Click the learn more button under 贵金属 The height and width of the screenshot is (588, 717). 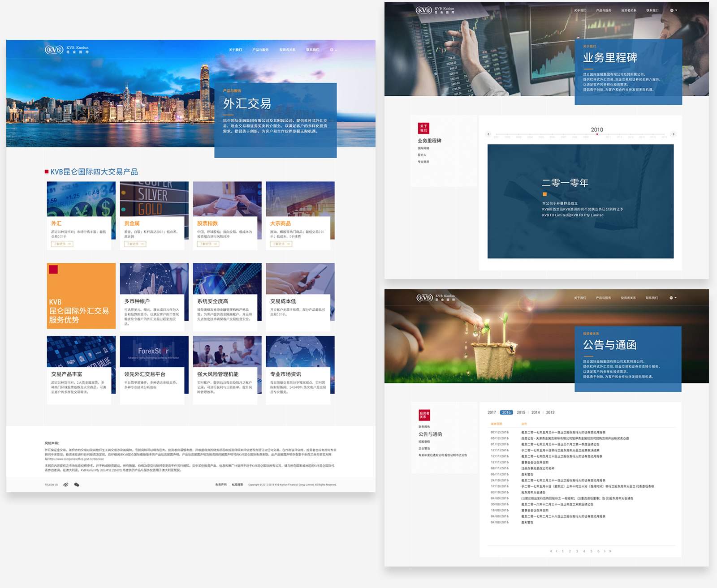(135, 244)
